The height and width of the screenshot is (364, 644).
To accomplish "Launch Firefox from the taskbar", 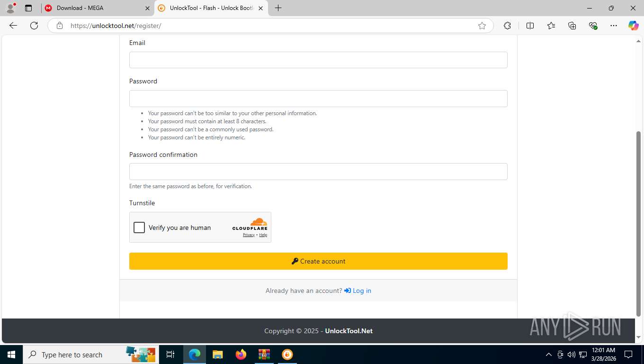I will (x=241, y=355).
